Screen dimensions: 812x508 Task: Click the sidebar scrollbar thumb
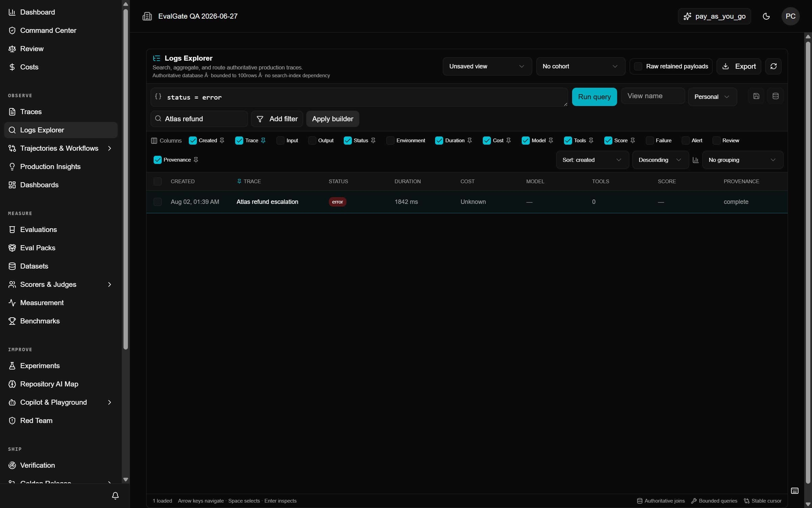[x=126, y=179]
